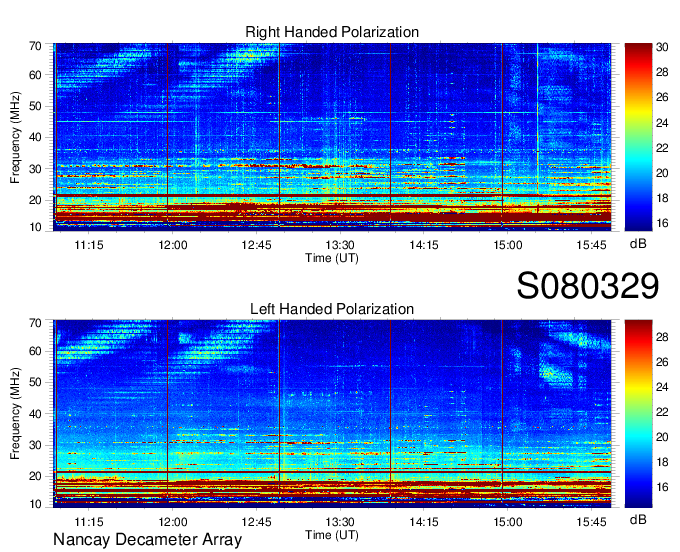Image resolution: width=680 pixels, height=552 pixels.
Task: Click the Nancay Decameter Array caption
Action: tap(147, 540)
